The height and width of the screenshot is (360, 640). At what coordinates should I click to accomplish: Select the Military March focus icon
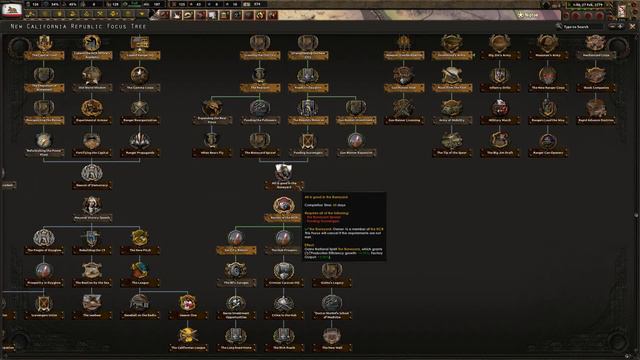[500, 108]
